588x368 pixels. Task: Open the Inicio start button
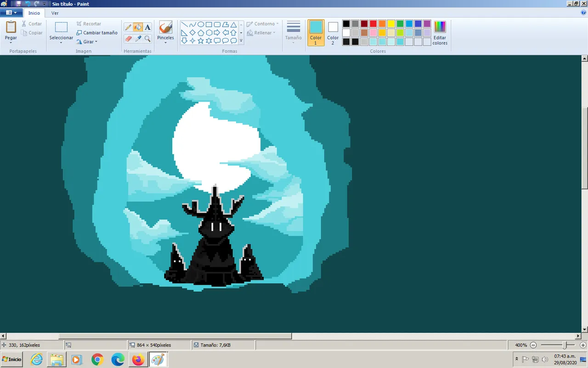(x=11, y=359)
